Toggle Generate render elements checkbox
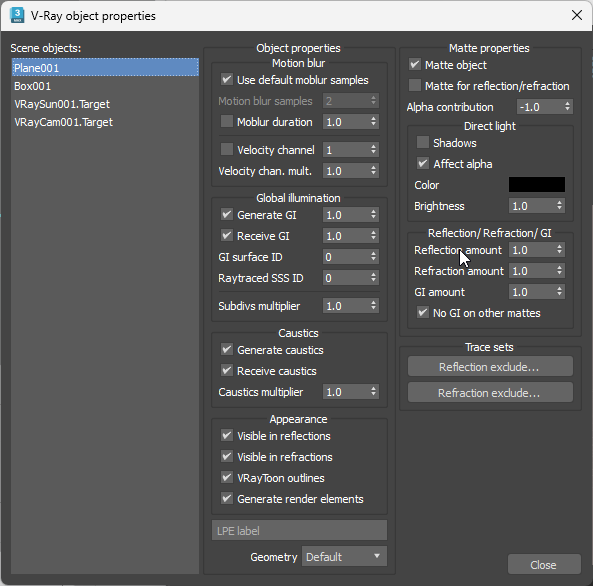 click(227, 498)
